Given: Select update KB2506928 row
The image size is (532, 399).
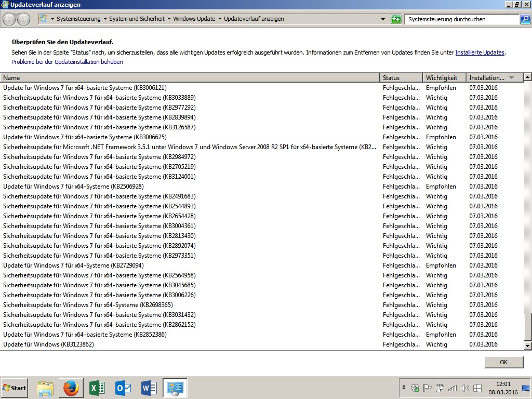Looking at the screenshot, I should click(x=262, y=187).
